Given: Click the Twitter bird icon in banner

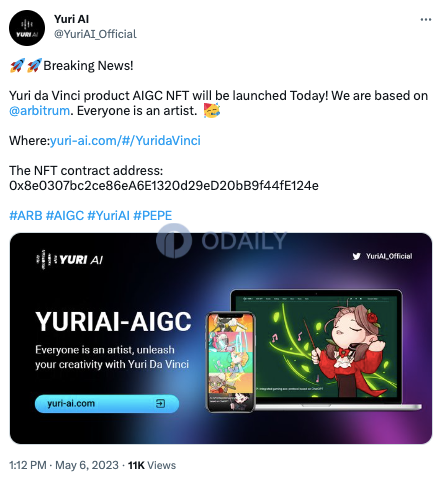Looking at the screenshot, I should (356, 256).
